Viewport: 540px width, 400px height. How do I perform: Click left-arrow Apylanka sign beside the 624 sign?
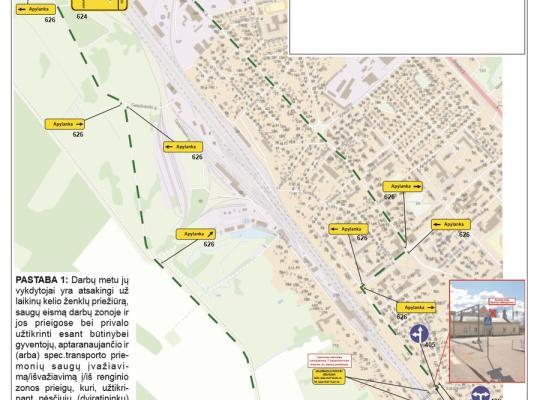(36, 9)
